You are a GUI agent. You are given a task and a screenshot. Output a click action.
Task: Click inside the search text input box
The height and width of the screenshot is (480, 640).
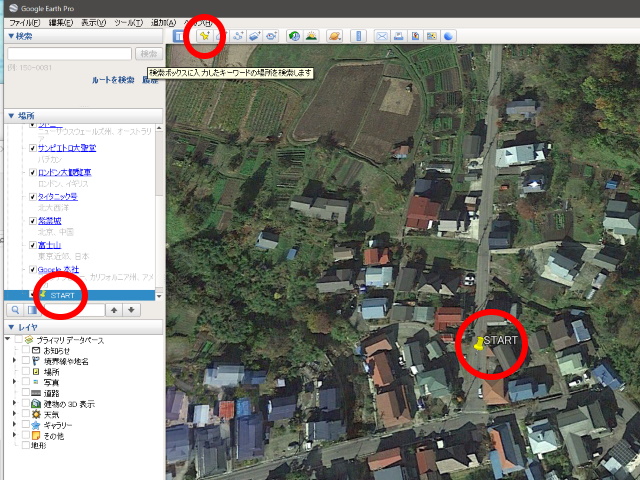(x=69, y=53)
